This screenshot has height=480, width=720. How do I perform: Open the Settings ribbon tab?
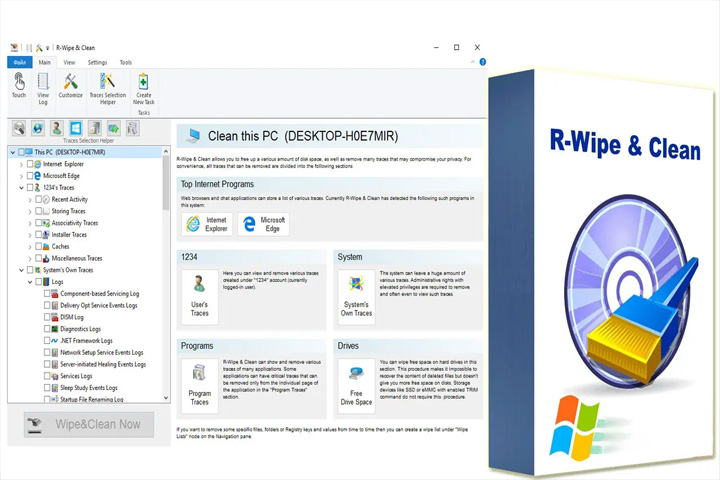(x=97, y=62)
